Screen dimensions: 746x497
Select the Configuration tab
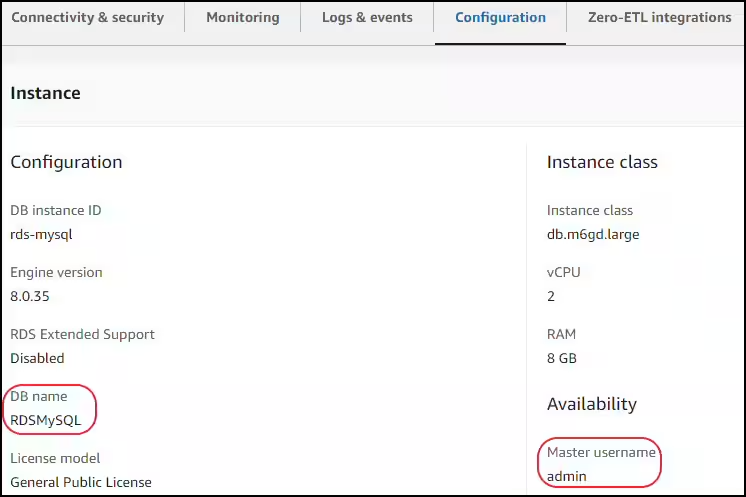500,18
